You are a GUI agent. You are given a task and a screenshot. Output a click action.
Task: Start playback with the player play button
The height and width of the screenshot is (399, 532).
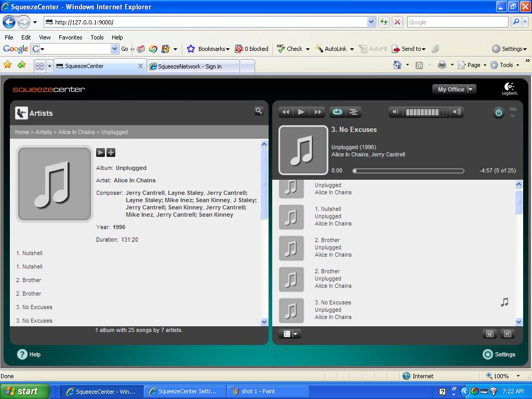(x=301, y=112)
